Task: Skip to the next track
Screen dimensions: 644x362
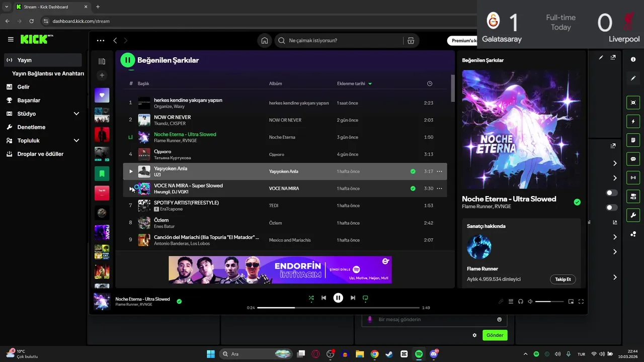Action: point(353,298)
